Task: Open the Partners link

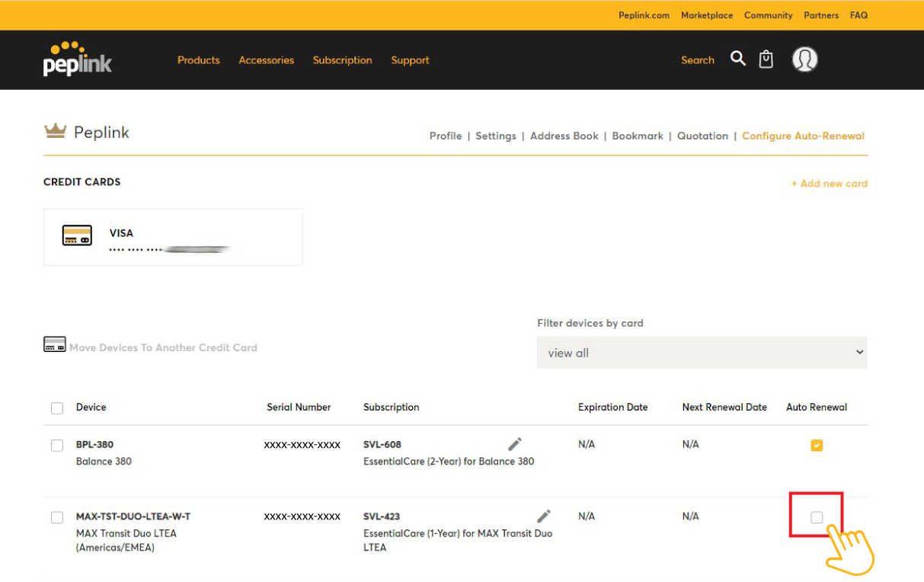Action: [x=821, y=15]
